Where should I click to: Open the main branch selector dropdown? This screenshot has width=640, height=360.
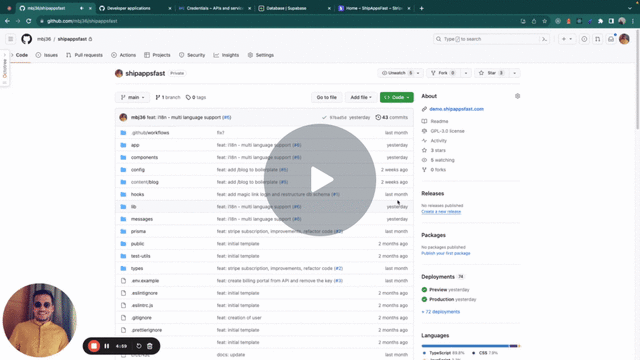tap(132, 98)
